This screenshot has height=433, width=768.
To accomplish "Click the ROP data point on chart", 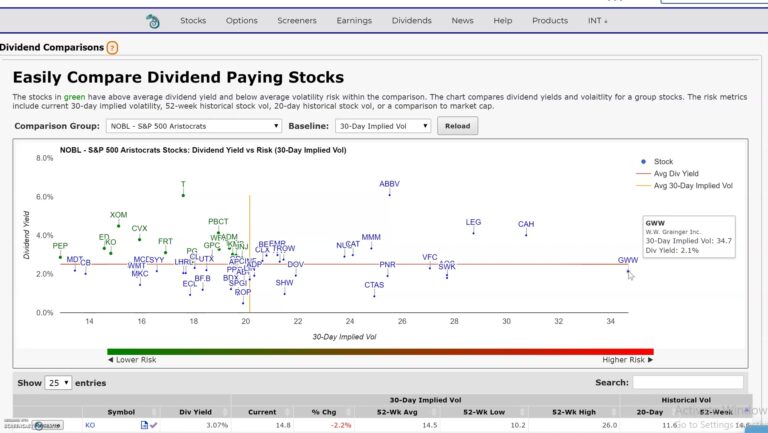I will click(x=243, y=303).
